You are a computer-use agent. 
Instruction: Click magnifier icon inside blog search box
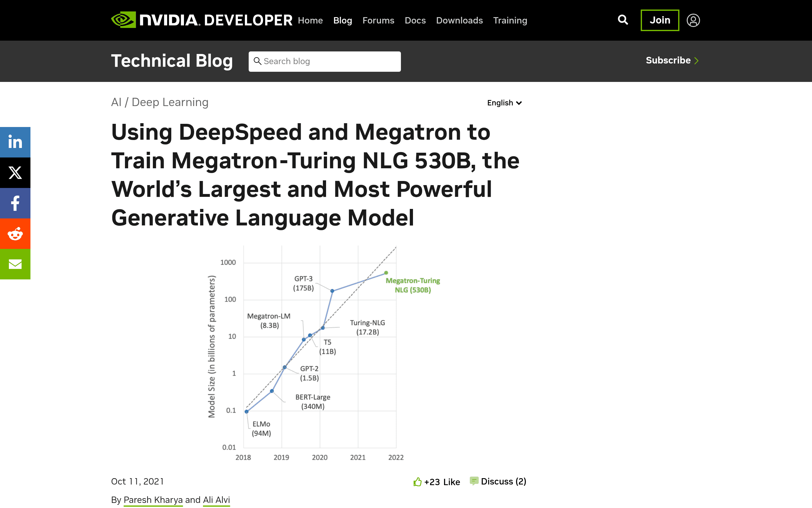click(257, 61)
